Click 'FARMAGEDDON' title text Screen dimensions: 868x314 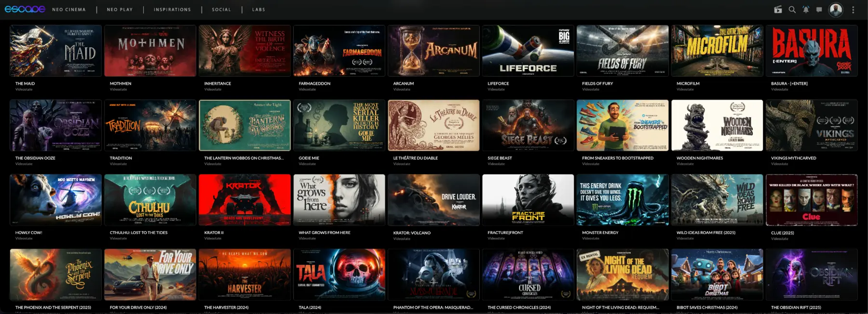tap(314, 84)
